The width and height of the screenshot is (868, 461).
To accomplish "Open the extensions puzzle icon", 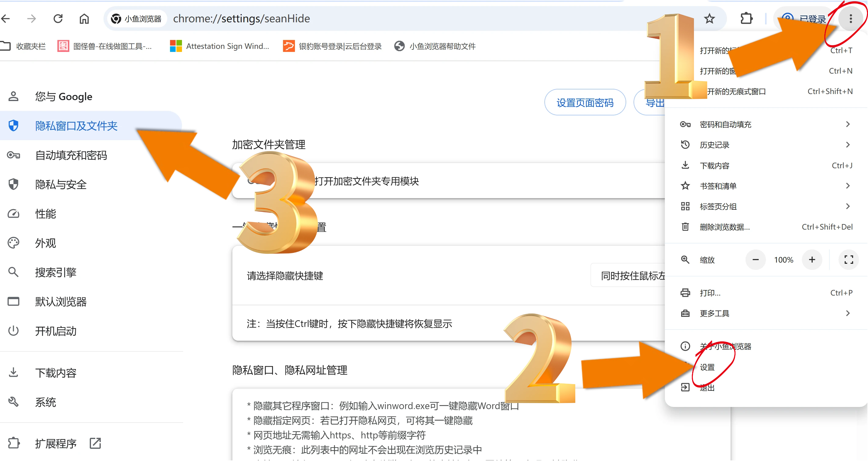I will click(746, 19).
